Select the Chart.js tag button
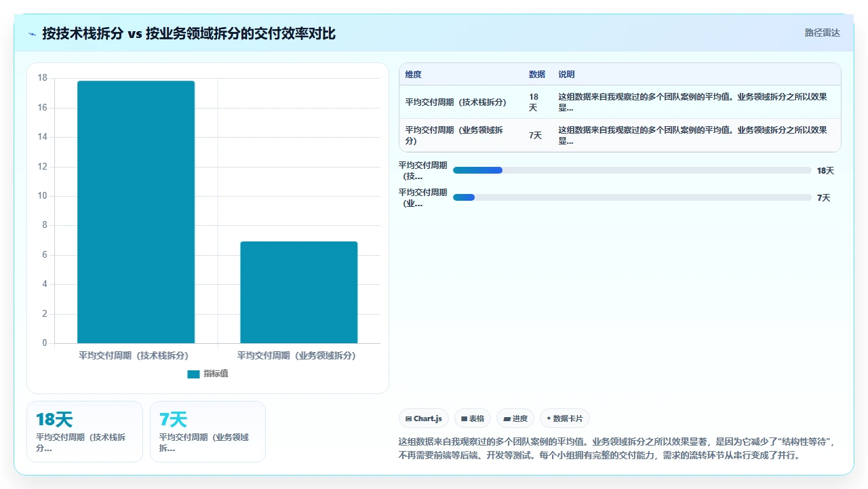 click(x=423, y=418)
